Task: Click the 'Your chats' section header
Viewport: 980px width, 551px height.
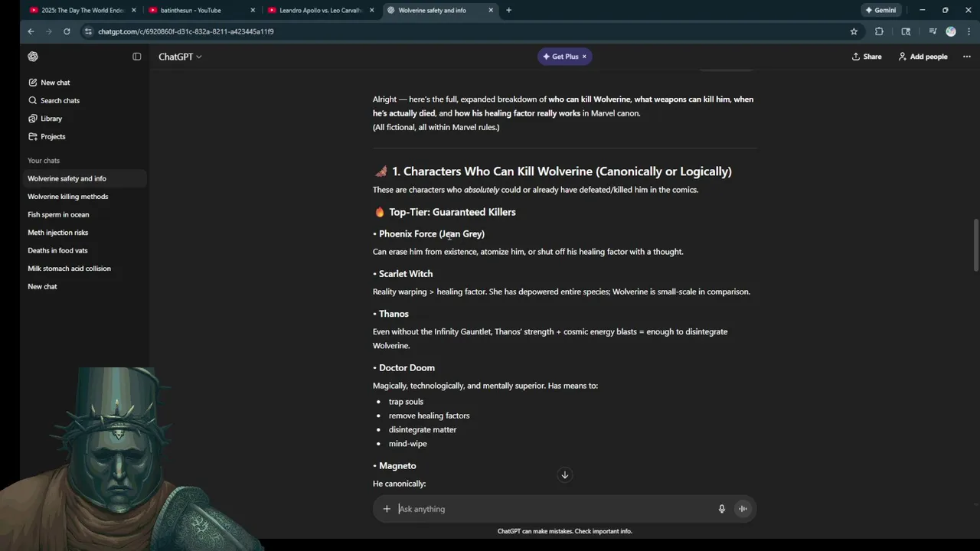Action: pos(44,161)
